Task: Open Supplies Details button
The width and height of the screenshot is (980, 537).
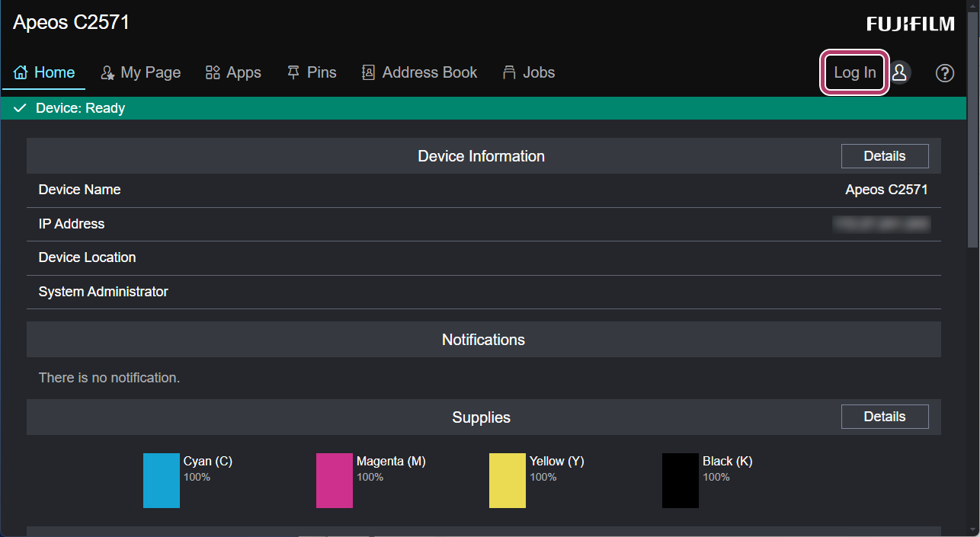Action: point(885,417)
